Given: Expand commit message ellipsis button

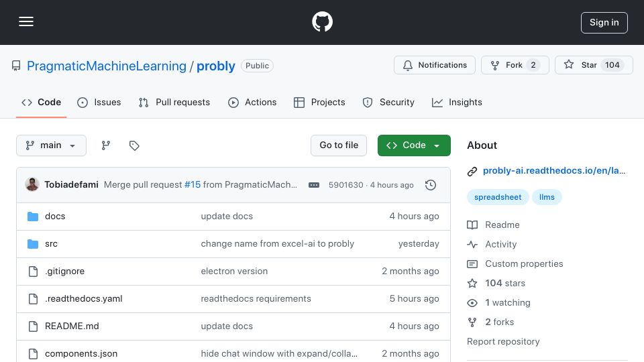Looking at the screenshot, I should [314, 185].
